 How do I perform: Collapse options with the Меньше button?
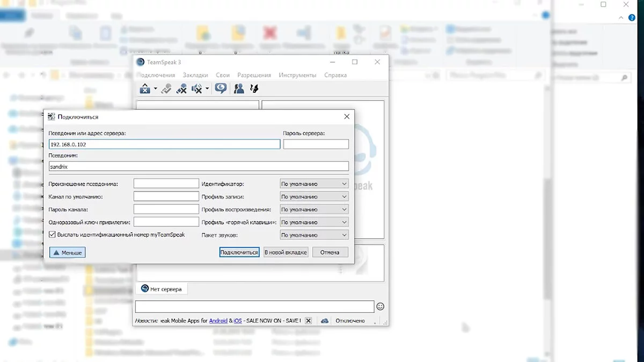pos(68,252)
